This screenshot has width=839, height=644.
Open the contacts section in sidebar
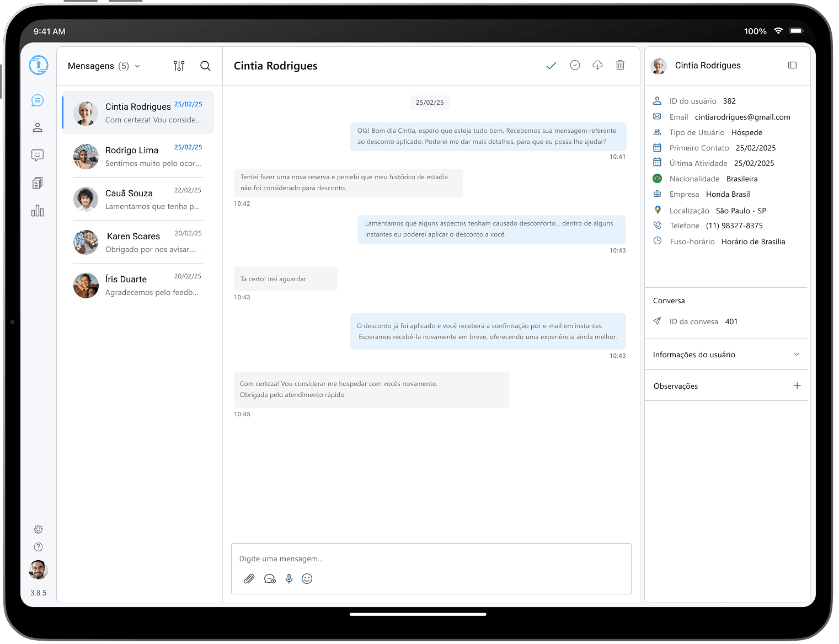[x=38, y=127]
